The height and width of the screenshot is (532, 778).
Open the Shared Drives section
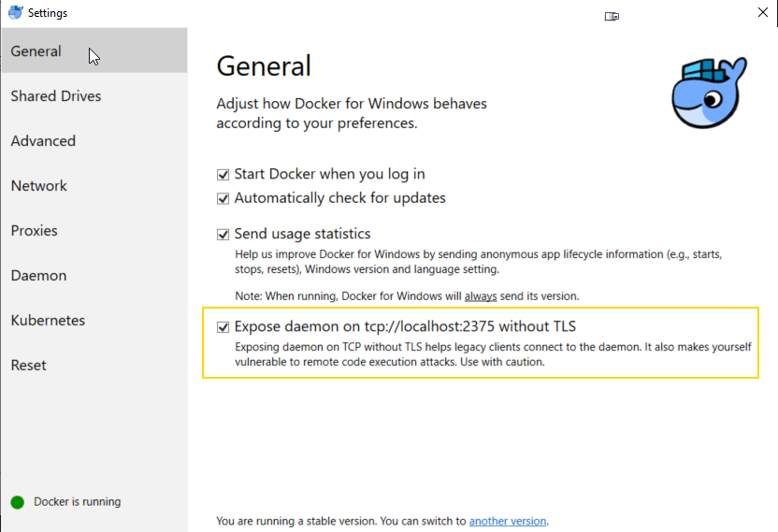coord(56,96)
